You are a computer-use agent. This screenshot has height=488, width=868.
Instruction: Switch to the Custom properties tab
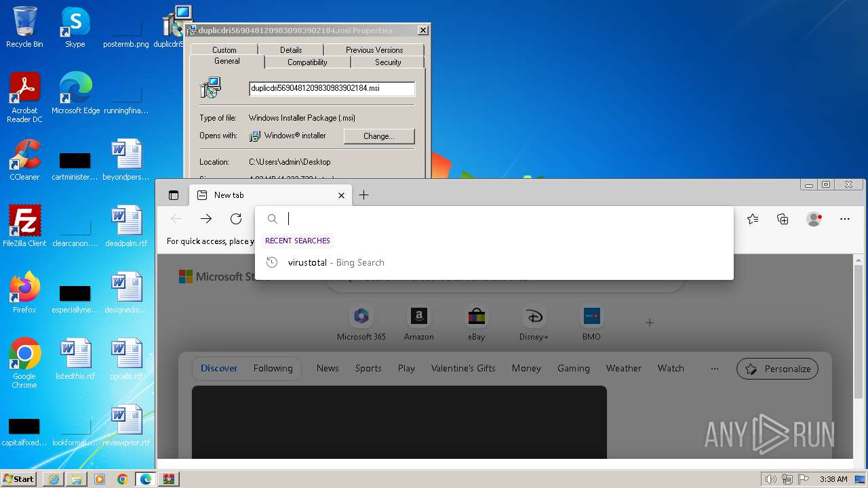click(x=224, y=50)
